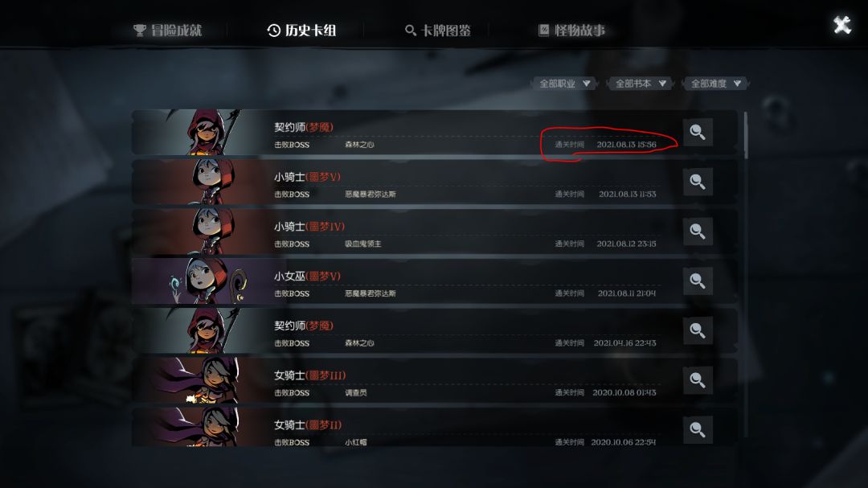This screenshot has width=868, height=488.
Task: View 契约师 deck dated 2021.04.16
Action: tap(698, 330)
